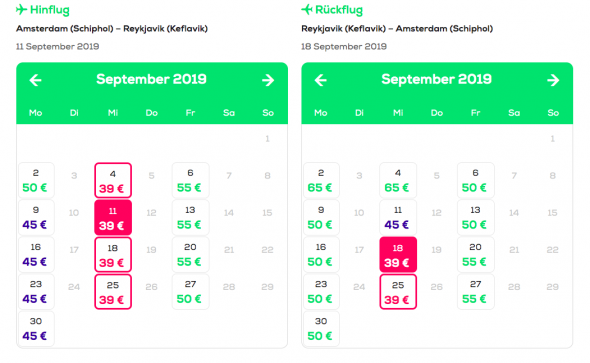This screenshot has height=363, width=590.
Task: Choose return 11 September at 45 €
Action: [x=398, y=217]
